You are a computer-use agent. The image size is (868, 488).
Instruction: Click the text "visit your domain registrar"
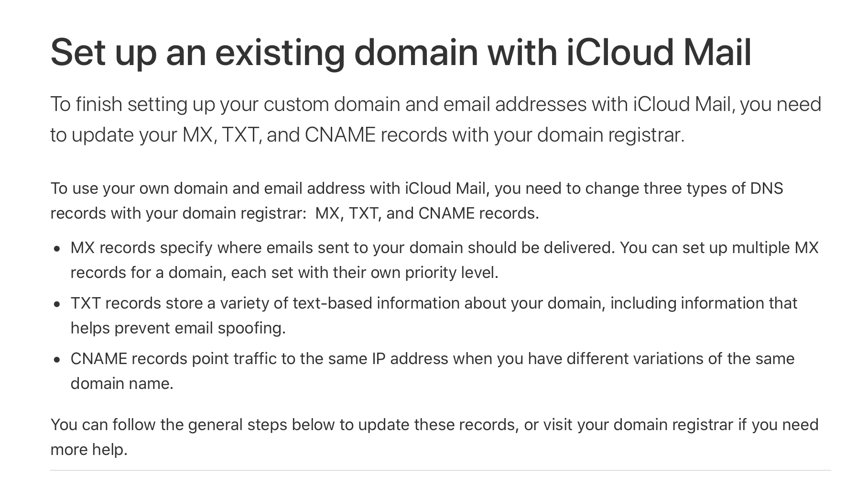click(638, 425)
